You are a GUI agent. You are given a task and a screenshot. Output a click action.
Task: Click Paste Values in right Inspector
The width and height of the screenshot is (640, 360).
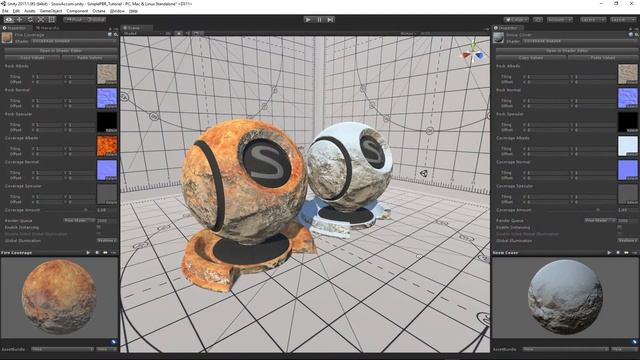coord(602,58)
